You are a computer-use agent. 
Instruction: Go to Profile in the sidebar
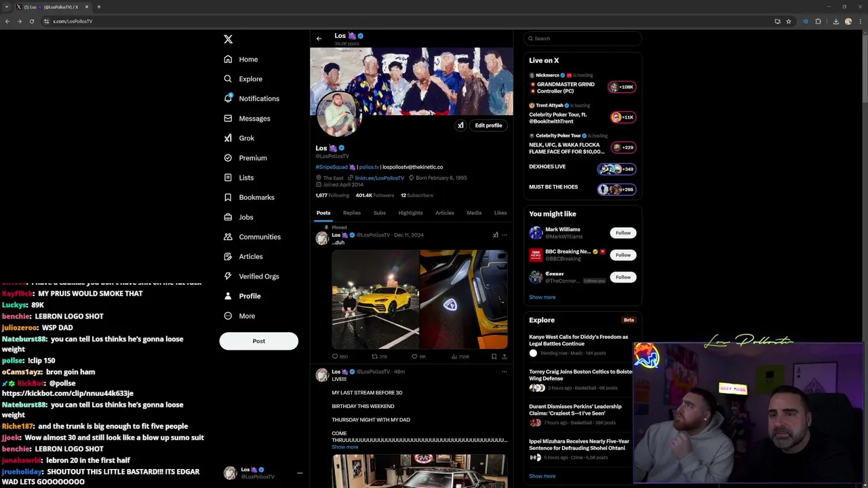tap(241, 296)
